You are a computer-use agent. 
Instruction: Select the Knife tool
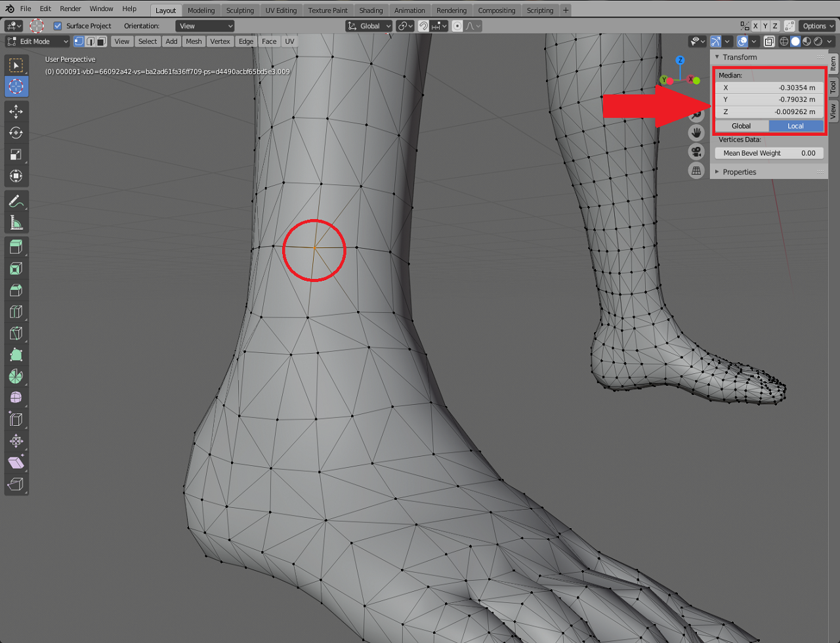(x=16, y=333)
